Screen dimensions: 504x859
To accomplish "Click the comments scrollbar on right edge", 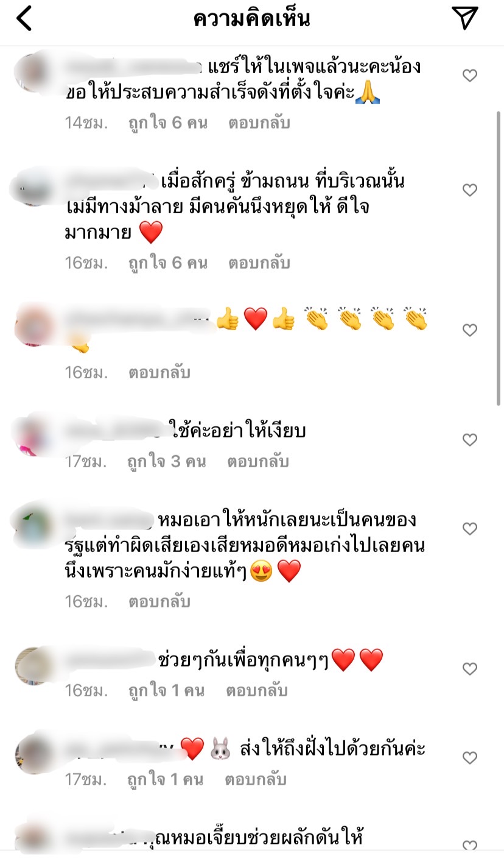I will click(x=499, y=256).
